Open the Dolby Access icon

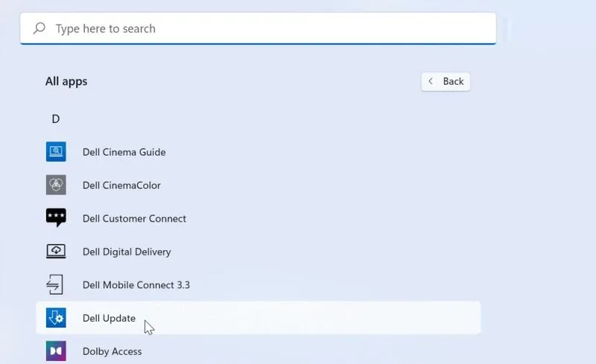point(56,351)
